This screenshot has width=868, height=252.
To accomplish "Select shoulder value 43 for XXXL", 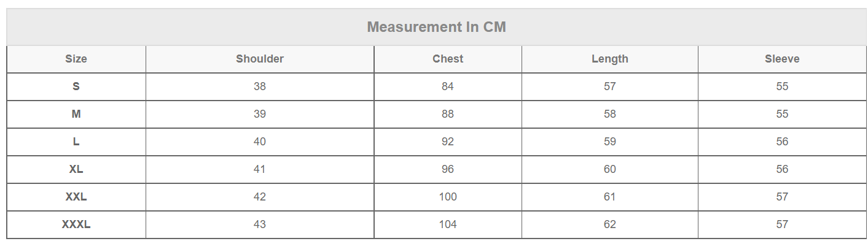I will point(260,224).
